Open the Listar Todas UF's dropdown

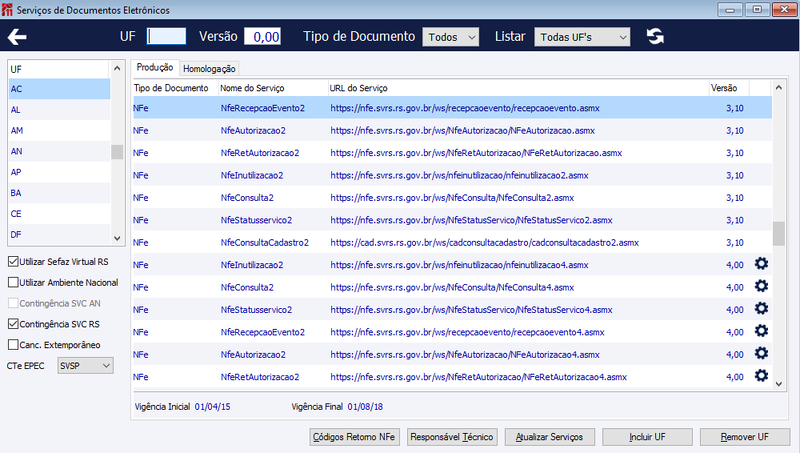point(582,37)
